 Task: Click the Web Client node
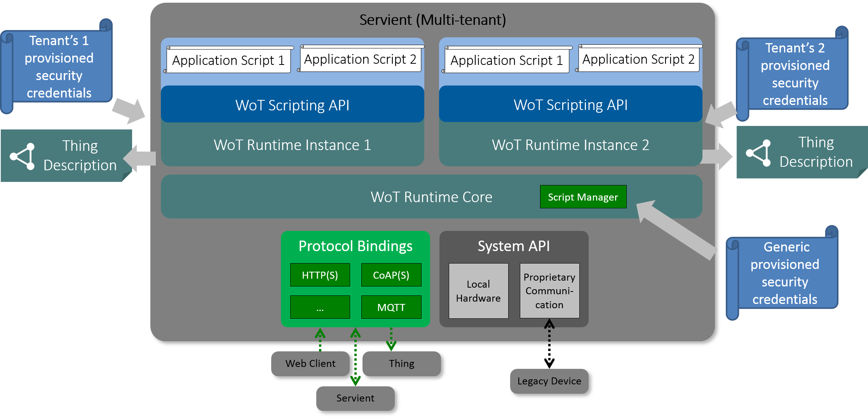(x=310, y=364)
